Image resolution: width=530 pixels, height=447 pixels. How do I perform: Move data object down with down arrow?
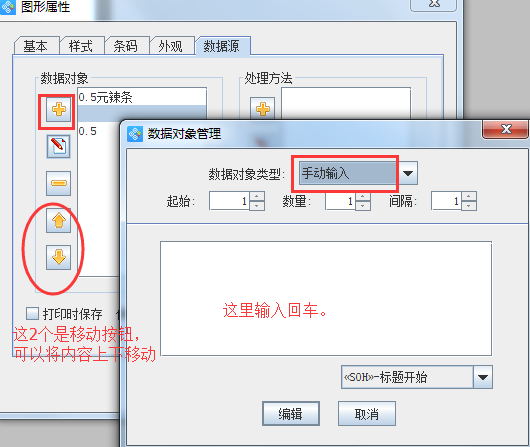tap(58, 257)
